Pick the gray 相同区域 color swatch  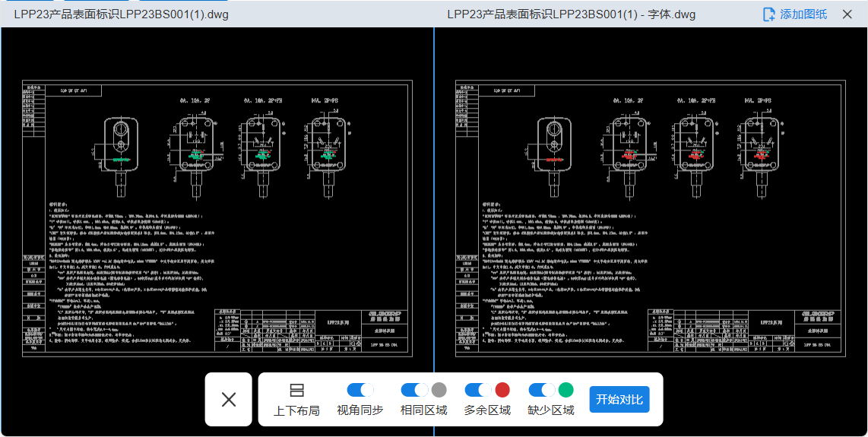[x=439, y=390]
